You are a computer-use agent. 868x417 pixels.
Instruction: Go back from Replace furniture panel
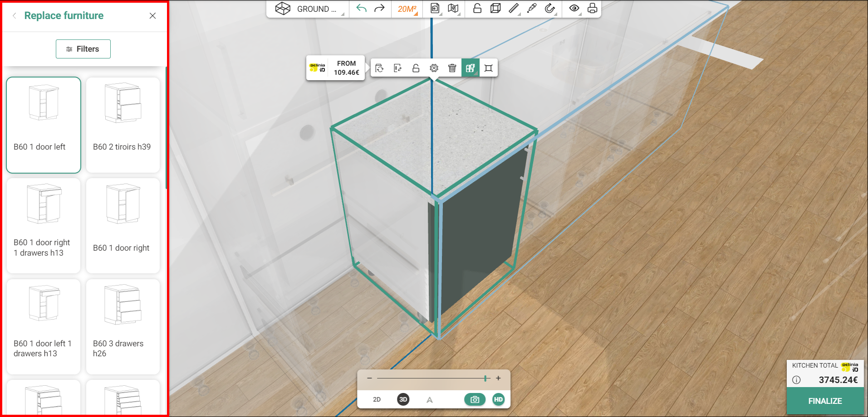pos(15,16)
